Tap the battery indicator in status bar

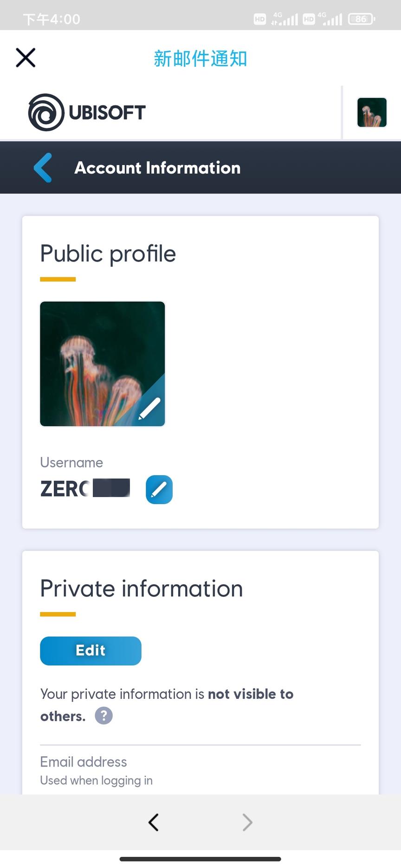tap(362, 19)
